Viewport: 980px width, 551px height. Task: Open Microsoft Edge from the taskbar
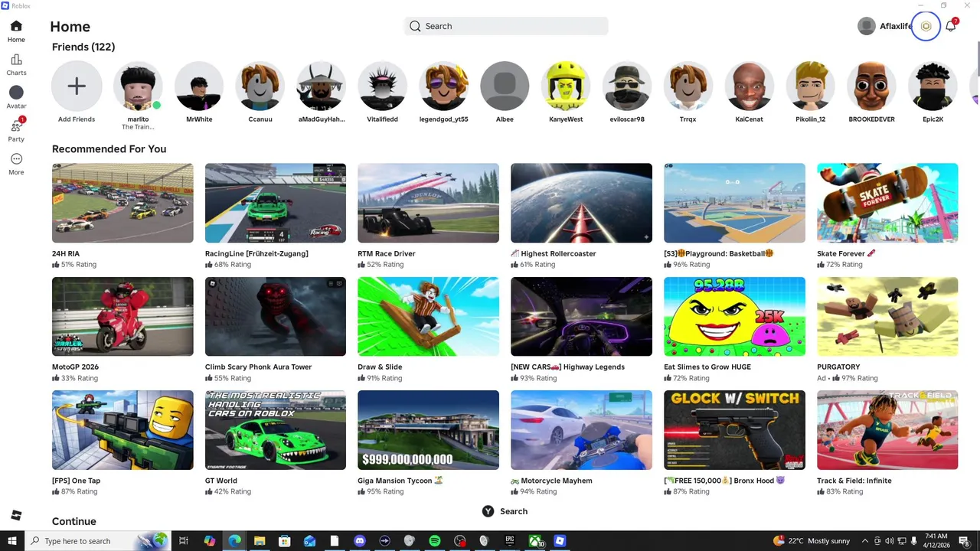pos(234,541)
